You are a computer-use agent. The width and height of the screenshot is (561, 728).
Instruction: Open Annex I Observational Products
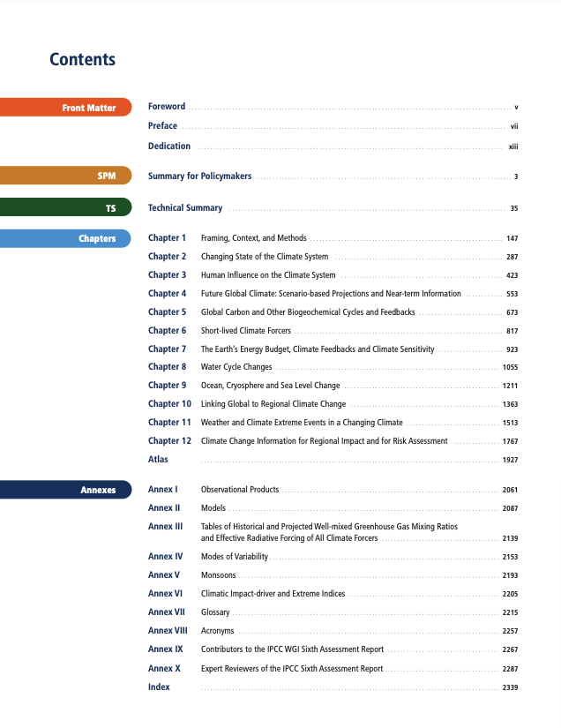pyautogui.click(x=239, y=489)
